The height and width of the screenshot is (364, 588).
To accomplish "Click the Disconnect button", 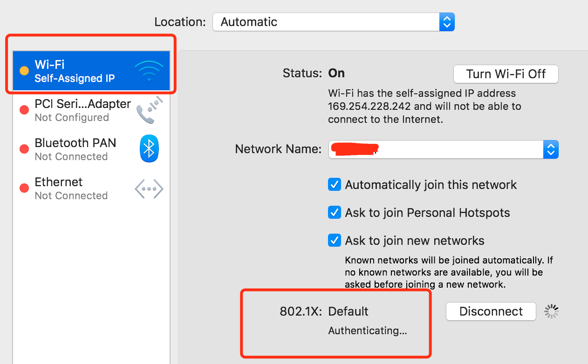I will click(491, 311).
